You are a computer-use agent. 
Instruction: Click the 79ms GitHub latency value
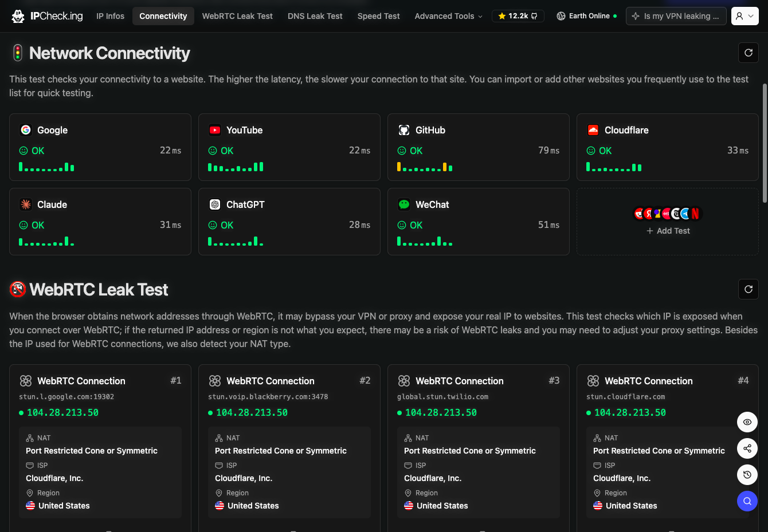(548, 150)
